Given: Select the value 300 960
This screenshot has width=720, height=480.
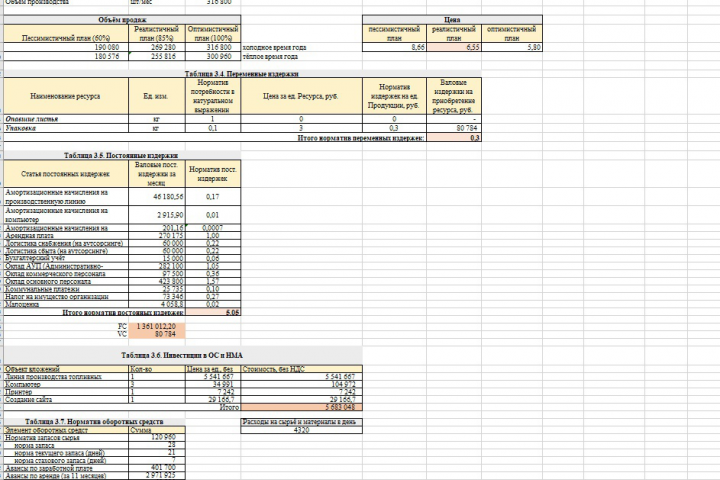Looking at the screenshot, I should point(213,56).
